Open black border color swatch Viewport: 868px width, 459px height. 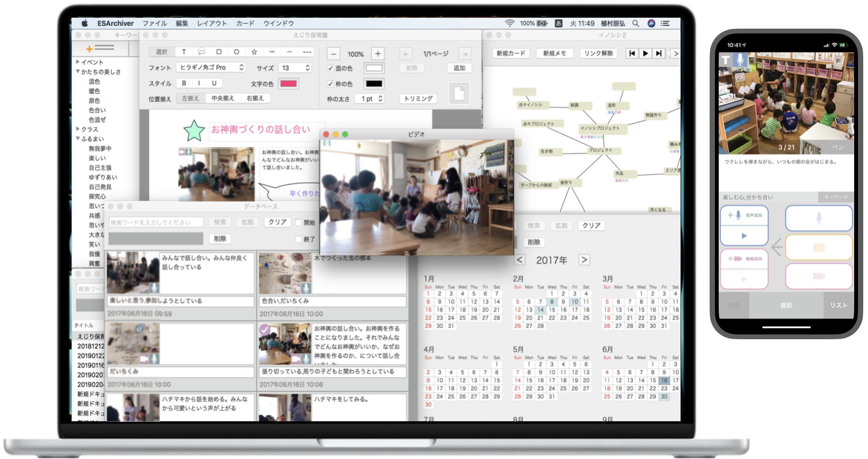pyautogui.click(x=374, y=83)
